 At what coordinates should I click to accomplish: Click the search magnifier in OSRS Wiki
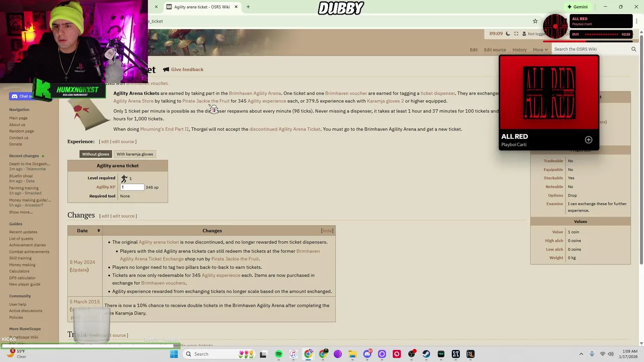(633, 49)
